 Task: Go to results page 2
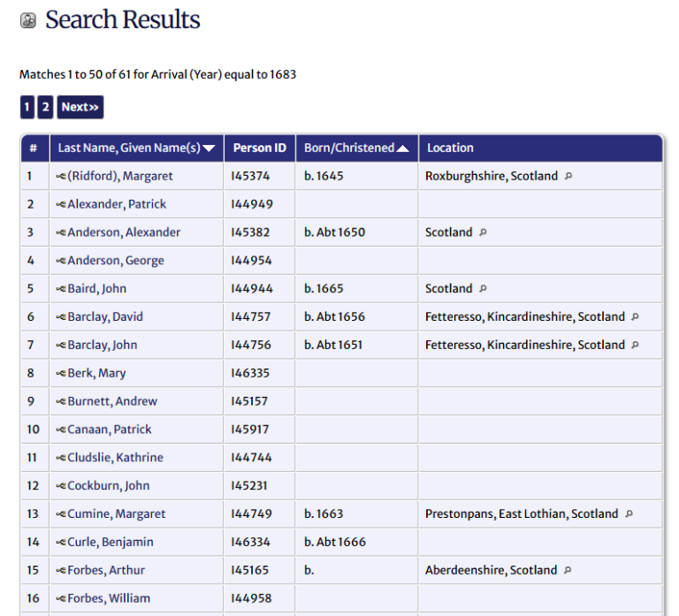point(45,107)
